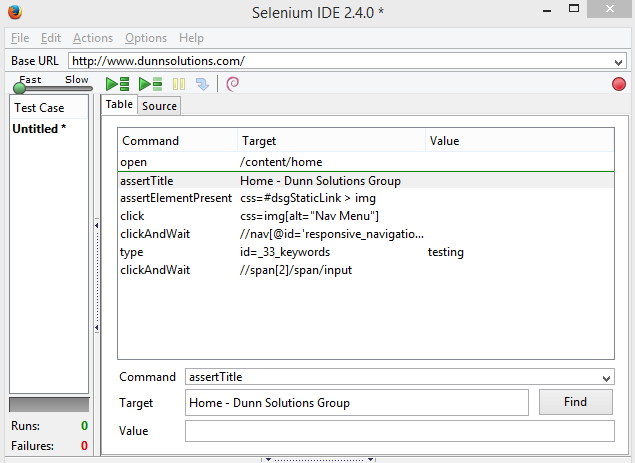Expand the Command dropdown list
The height and width of the screenshot is (463, 635).
(606, 378)
